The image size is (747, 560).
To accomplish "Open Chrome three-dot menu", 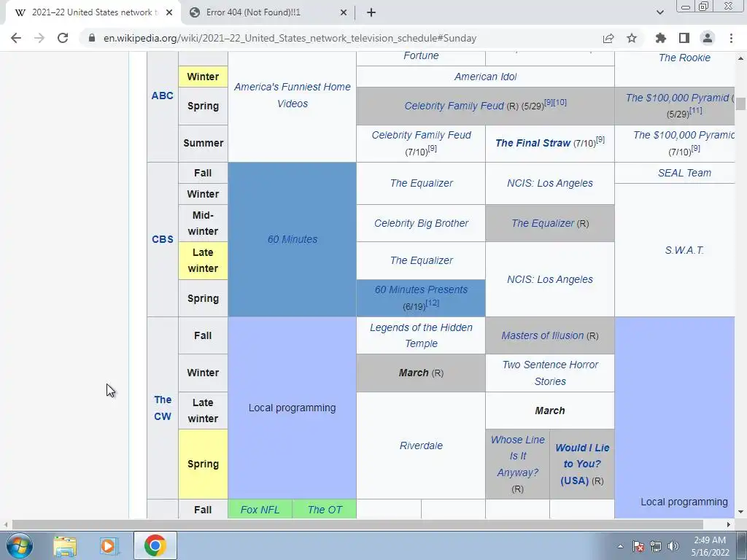I will click(731, 38).
